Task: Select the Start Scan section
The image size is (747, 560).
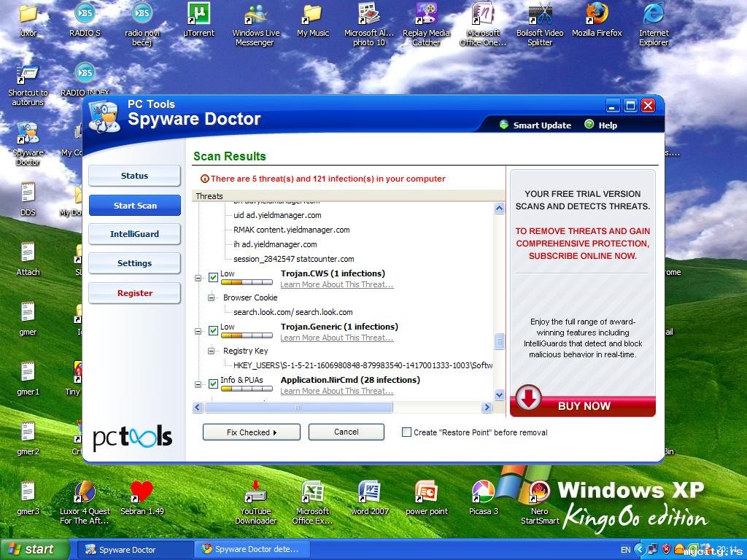Action: (134, 205)
